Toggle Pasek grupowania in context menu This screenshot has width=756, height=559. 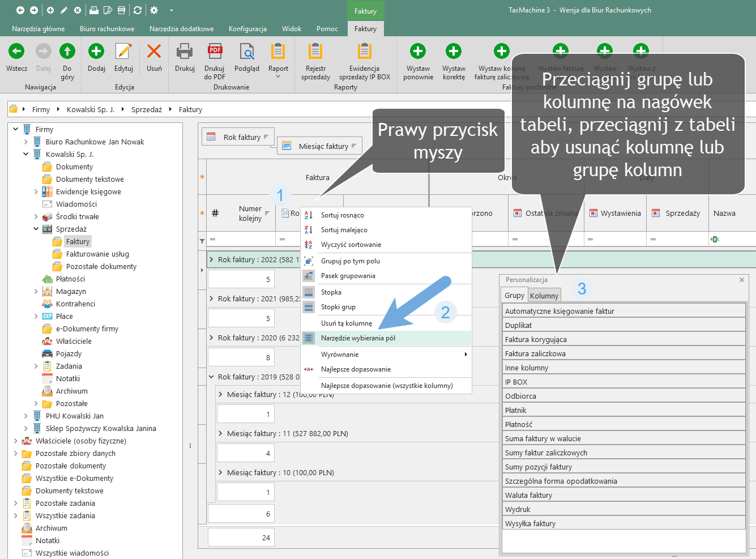348,276
